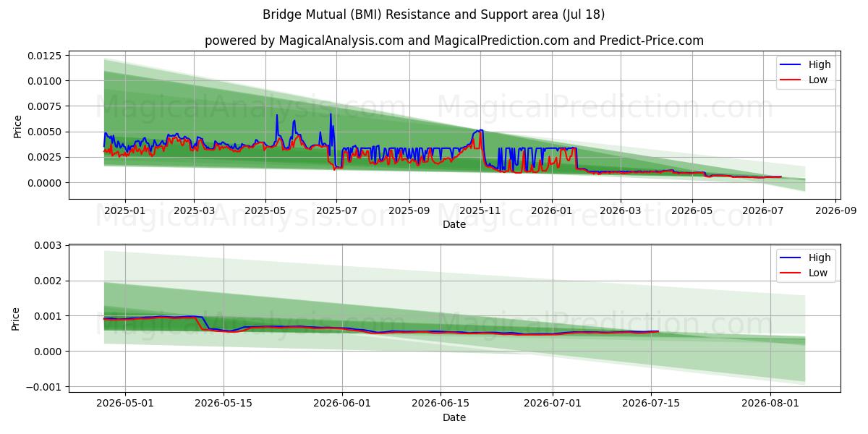
Task: Click the '2026-07-15' tick label on the bottom chart
Action: [x=652, y=404]
